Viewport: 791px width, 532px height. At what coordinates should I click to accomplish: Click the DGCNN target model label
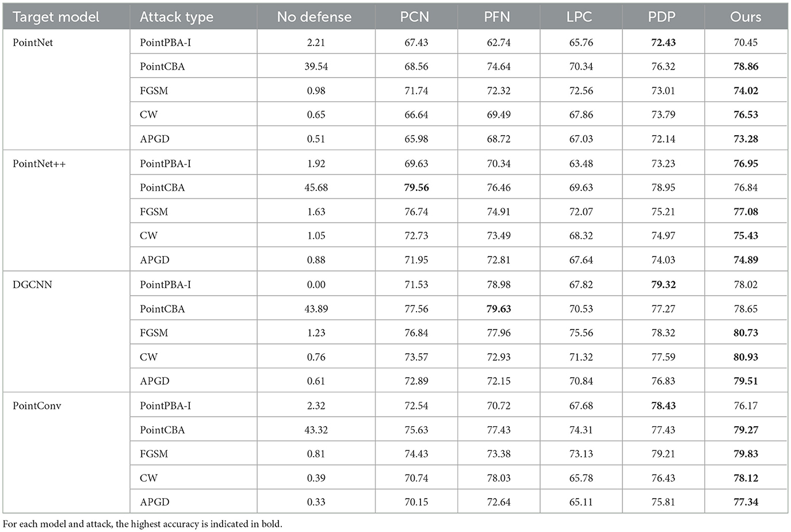[x=32, y=285]
